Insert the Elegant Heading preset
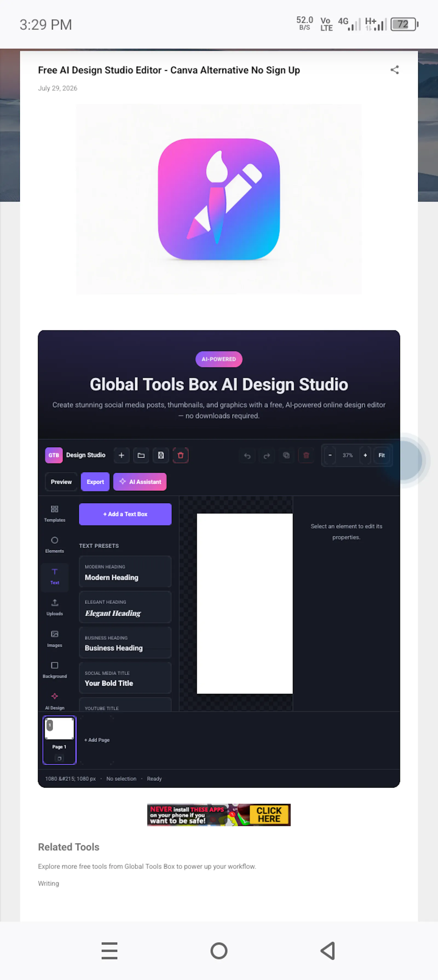The width and height of the screenshot is (438, 980). [125, 607]
